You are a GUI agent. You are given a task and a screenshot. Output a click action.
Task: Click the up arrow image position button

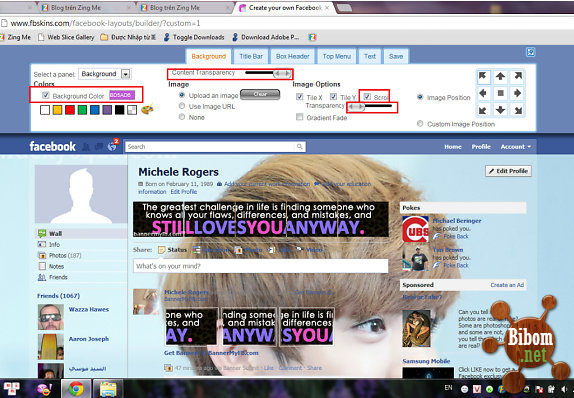pos(500,76)
